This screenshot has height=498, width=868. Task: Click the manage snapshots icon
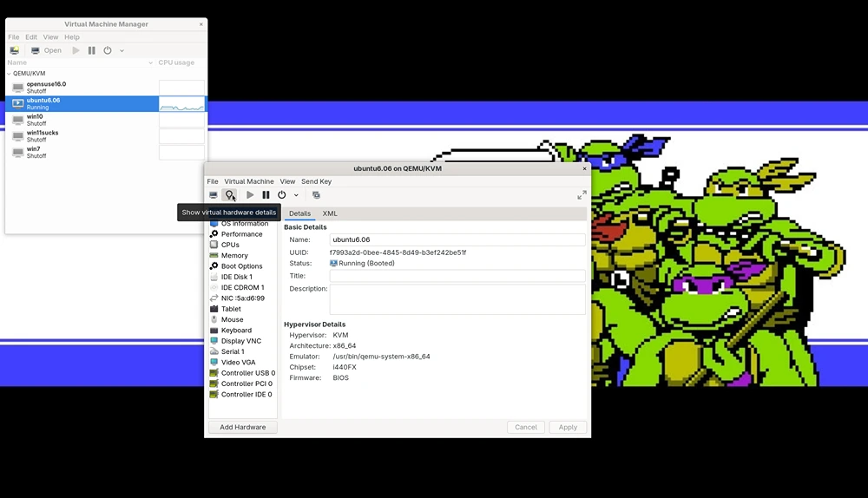(x=316, y=194)
